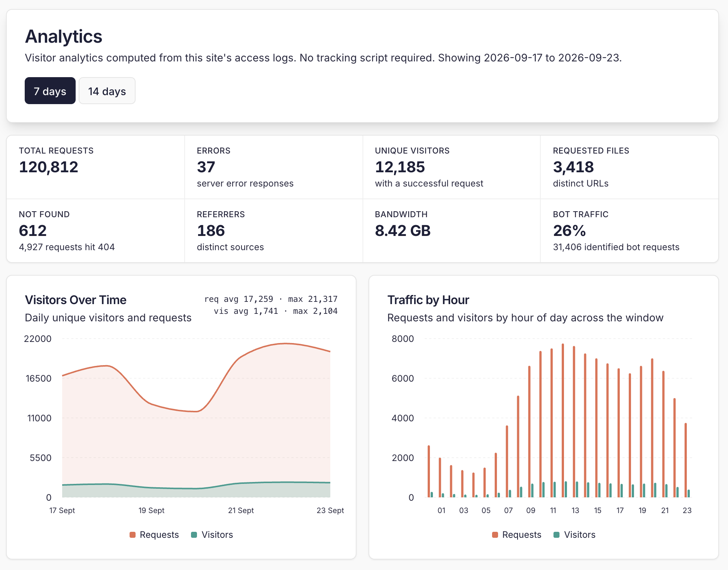Click '4,927 requests hit 404' text
The image size is (728, 570).
(x=67, y=247)
